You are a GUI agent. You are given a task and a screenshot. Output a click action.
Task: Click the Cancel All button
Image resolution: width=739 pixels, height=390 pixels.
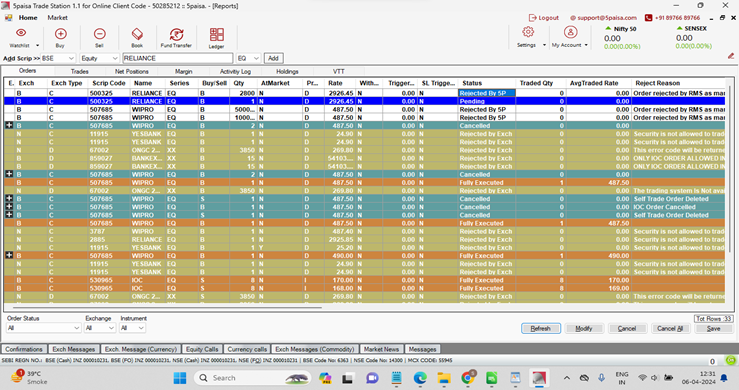[670, 328]
